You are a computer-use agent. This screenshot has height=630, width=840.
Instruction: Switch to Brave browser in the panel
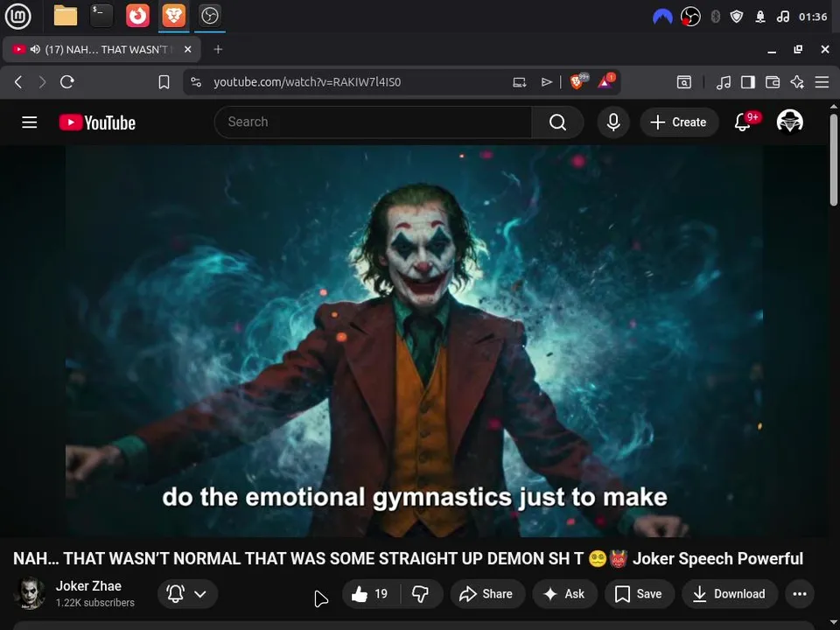173,16
